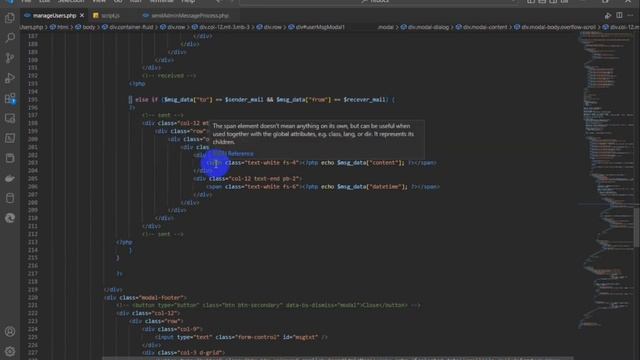This screenshot has width=640, height=360.
Task: Click the received comment on line 192
Action: [169, 76]
